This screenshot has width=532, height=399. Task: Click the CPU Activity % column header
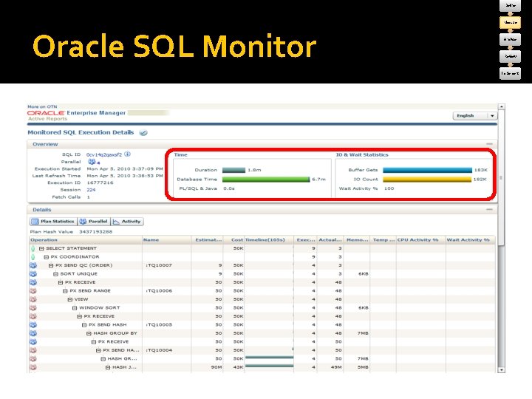420,240
